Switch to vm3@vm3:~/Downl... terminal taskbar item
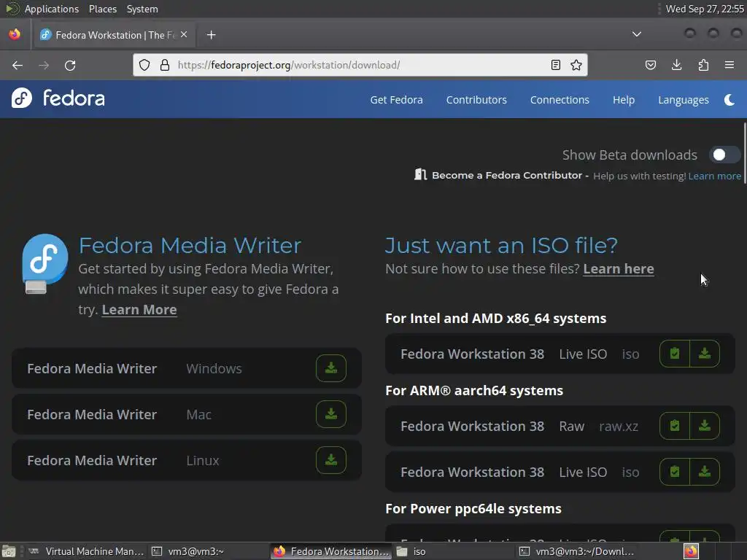Viewport: 747px width, 560px height. (576, 551)
